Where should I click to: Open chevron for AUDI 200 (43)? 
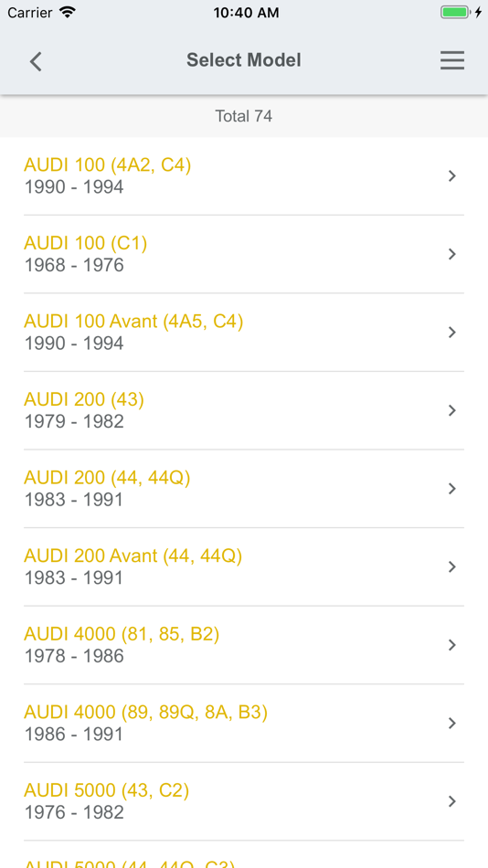click(452, 410)
